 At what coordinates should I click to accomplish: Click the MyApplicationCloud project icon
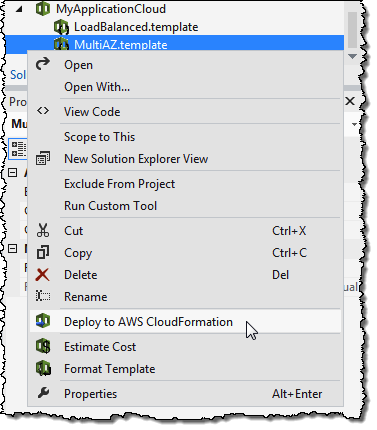point(43,9)
